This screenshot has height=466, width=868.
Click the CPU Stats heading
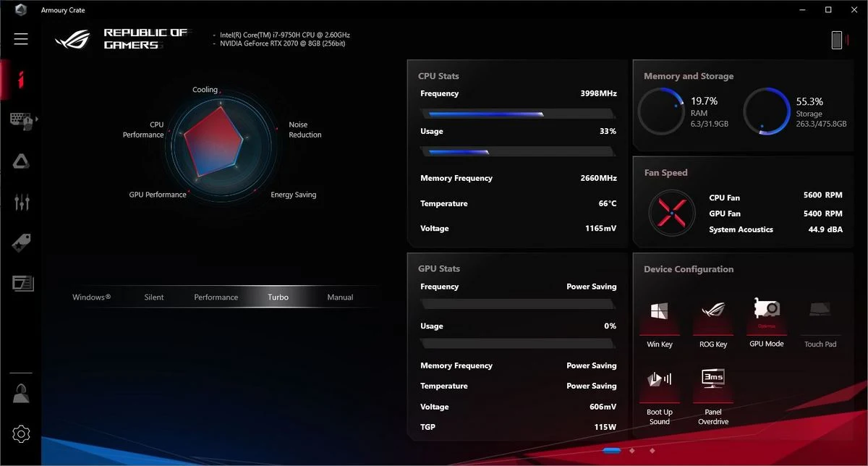(438, 76)
